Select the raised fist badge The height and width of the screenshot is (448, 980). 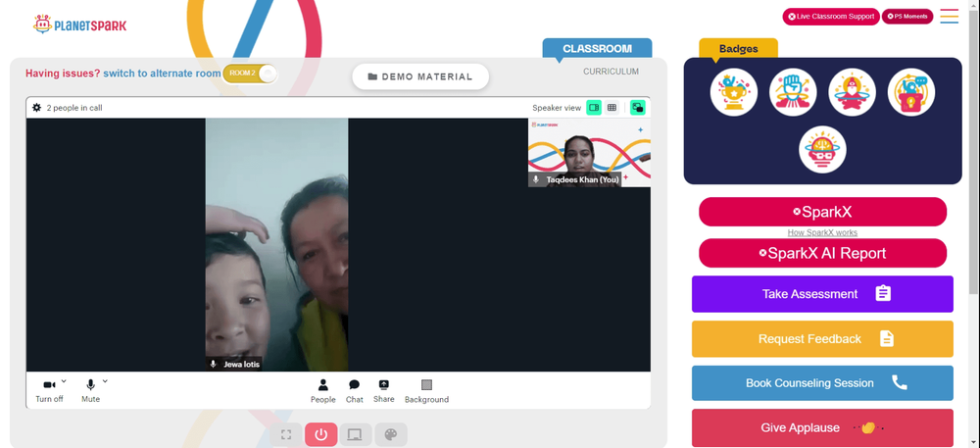click(x=793, y=92)
